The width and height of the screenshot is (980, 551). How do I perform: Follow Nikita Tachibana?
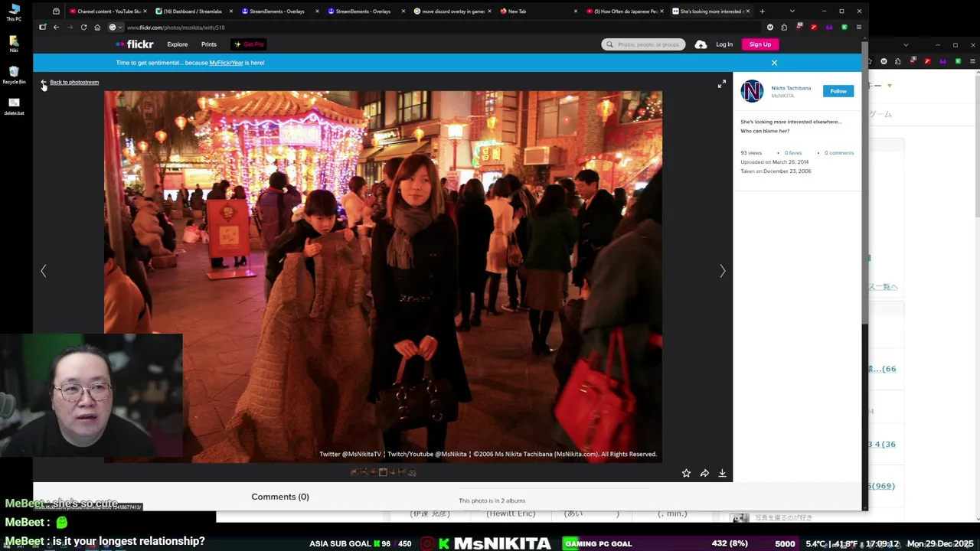838,91
